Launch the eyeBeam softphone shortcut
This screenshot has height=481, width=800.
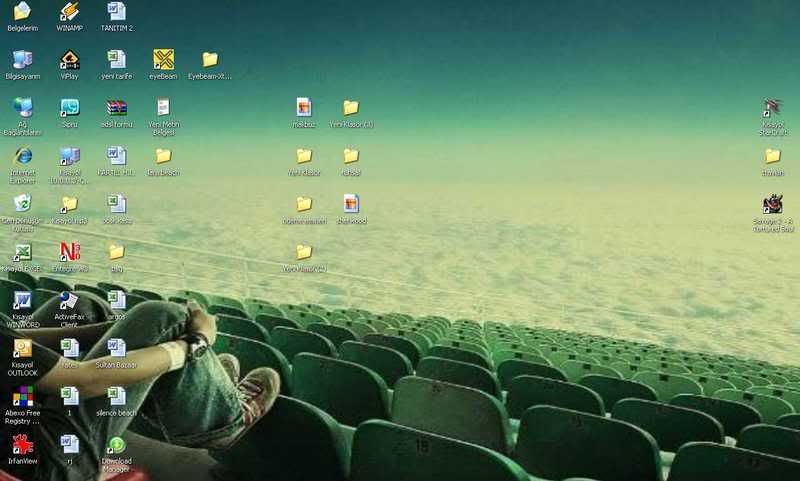(163, 59)
